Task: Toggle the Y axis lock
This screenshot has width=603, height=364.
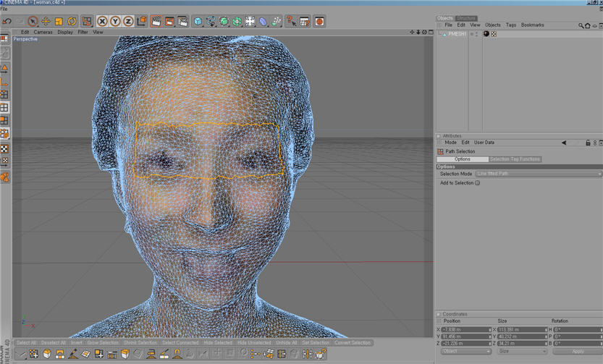Action: pyautogui.click(x=115, y=22)
